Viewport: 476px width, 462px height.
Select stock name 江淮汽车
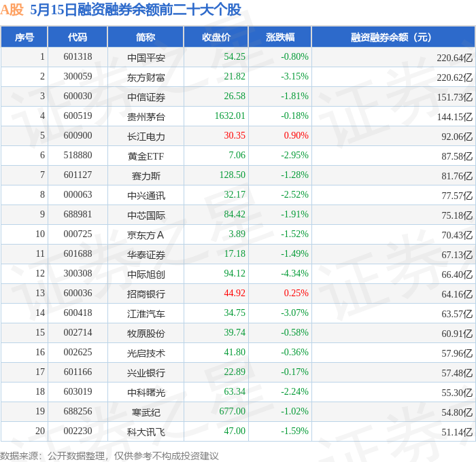pos(146,314)
